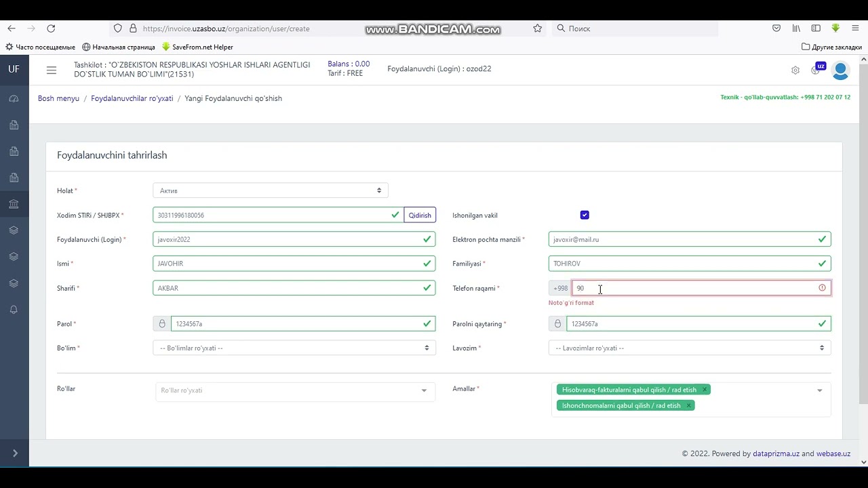Expand the Amallar multiselect arrow

coord(819,390)
